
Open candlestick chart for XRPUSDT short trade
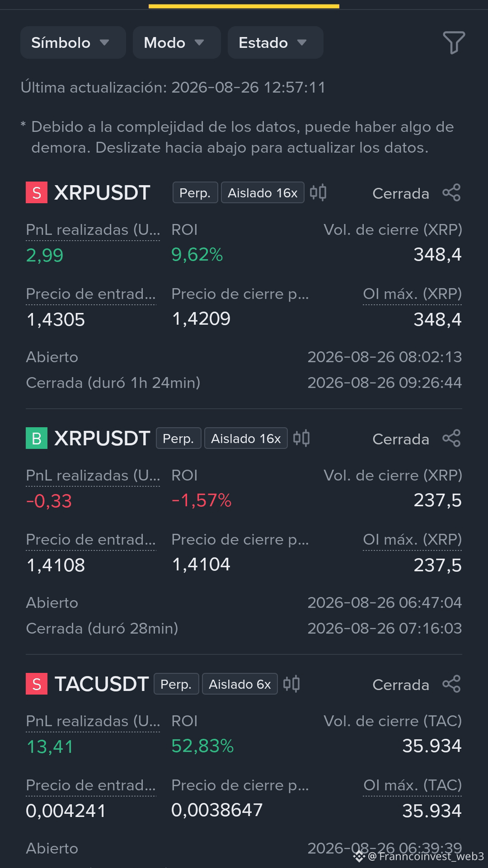tap(318, 193)
